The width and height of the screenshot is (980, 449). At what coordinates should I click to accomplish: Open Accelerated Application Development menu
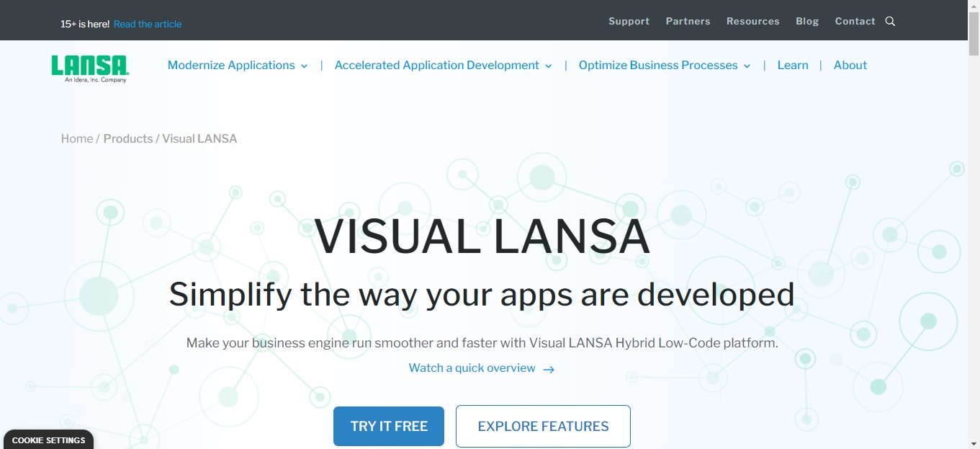(437, 65)
